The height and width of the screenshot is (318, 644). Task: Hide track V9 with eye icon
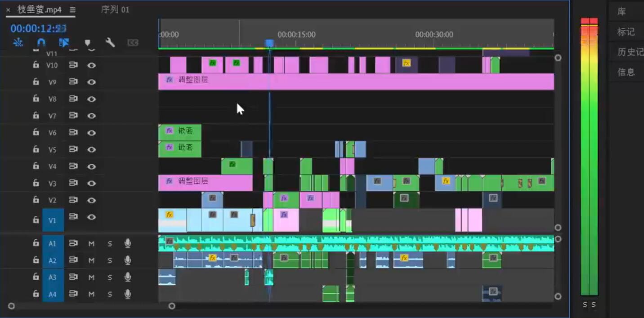coord(91,82)
